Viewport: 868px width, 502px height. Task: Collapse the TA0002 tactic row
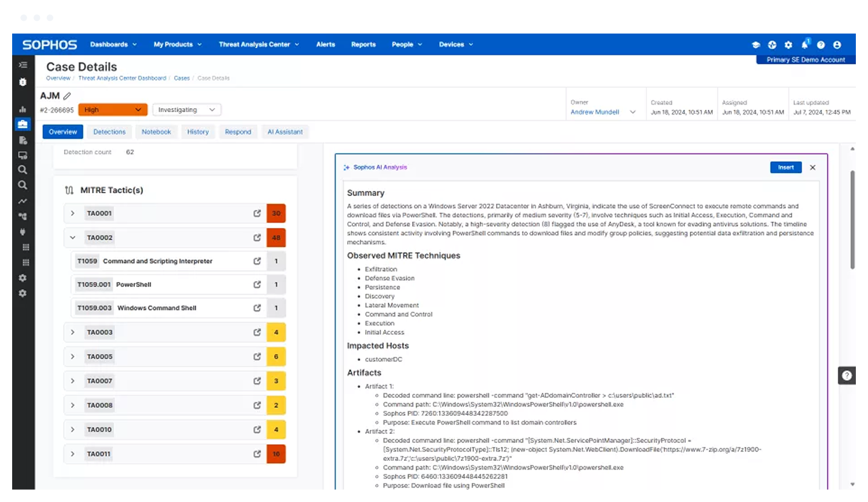72,238
